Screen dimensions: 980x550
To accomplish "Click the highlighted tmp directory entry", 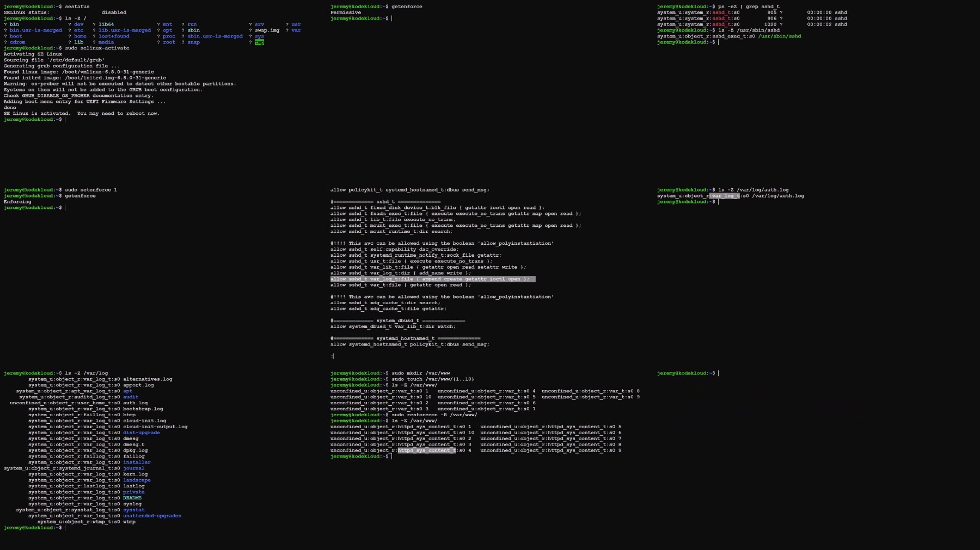I will point(259,42).
